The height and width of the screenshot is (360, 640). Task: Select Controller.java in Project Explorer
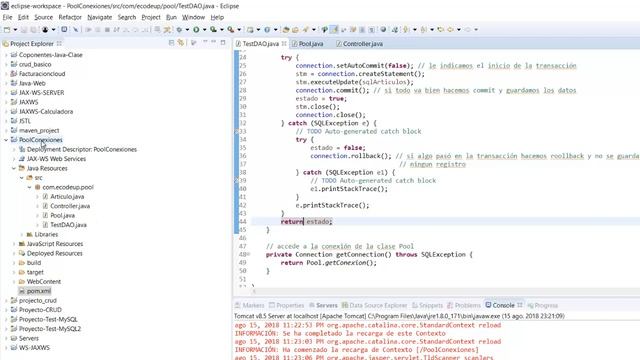[70, 206]
